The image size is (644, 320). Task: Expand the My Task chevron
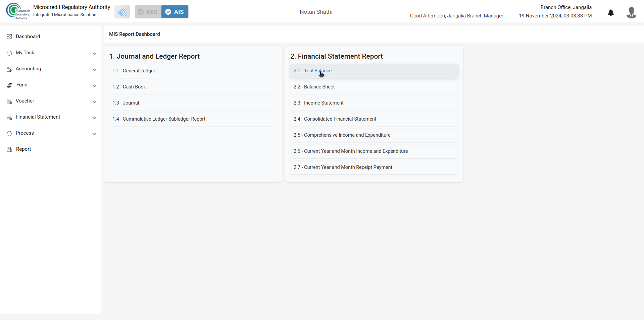pyautogui.click(x=94, y=53)
